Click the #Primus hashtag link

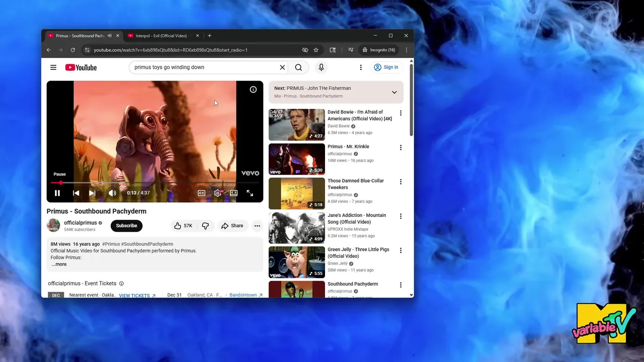click(111, 244)
